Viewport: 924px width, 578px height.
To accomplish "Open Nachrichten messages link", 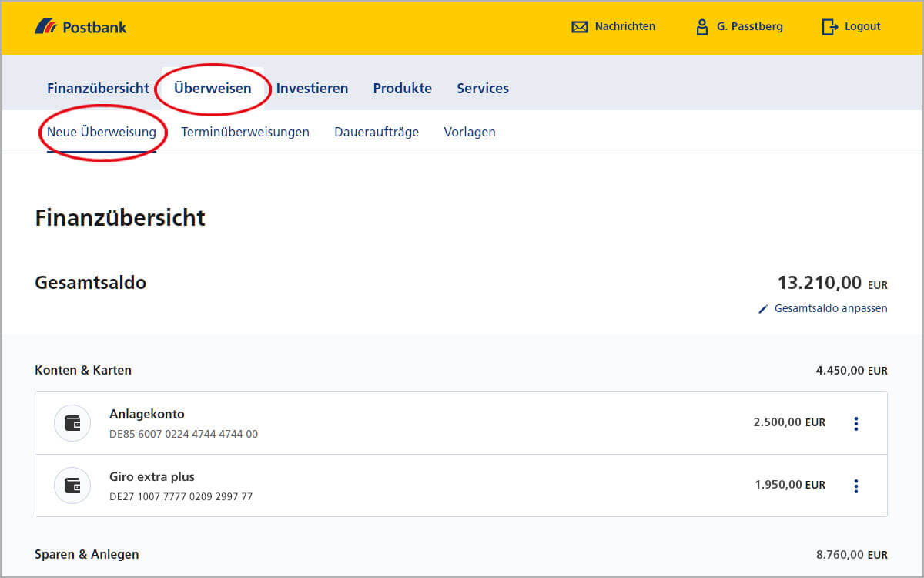I will (x=625, y=26).
